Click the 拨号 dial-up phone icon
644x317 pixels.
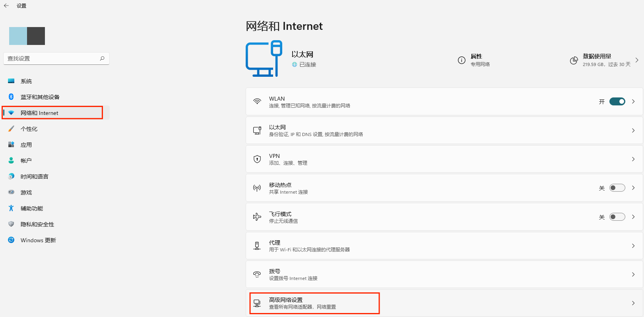pyautogui.click(x=257, y=274)
